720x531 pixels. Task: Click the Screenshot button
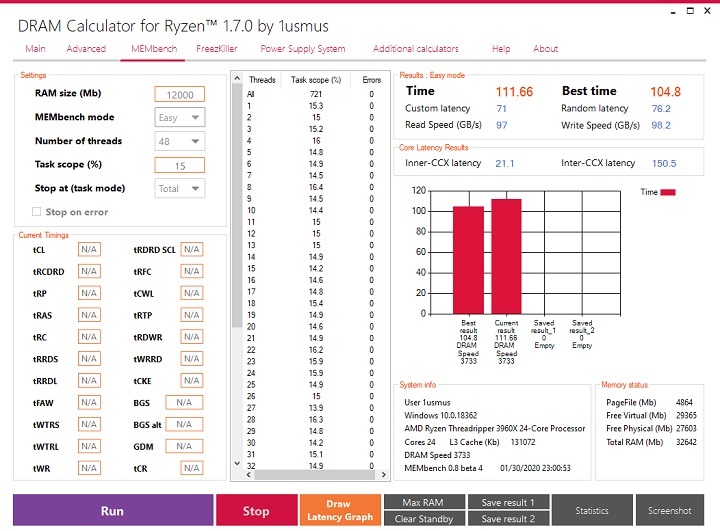tap(669, 510)
